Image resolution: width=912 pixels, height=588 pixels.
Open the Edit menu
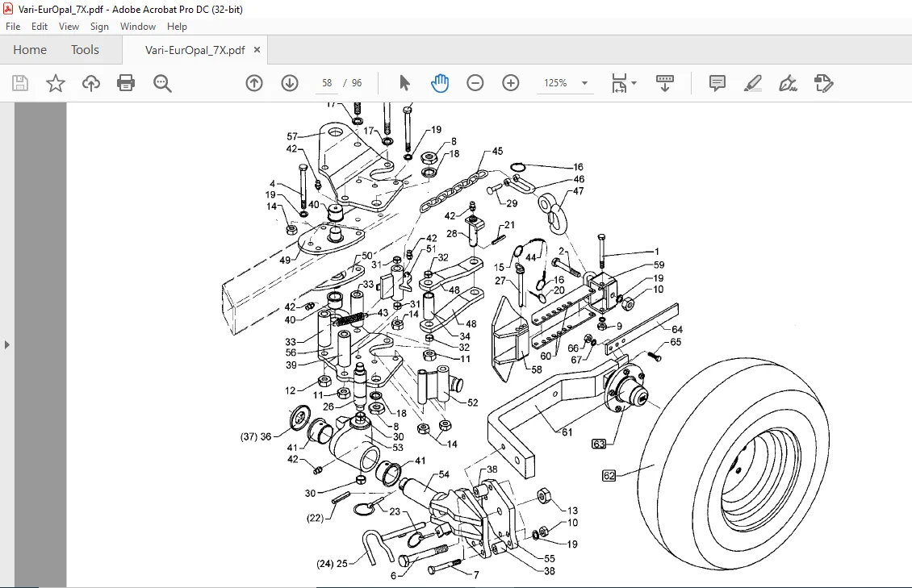40,26
